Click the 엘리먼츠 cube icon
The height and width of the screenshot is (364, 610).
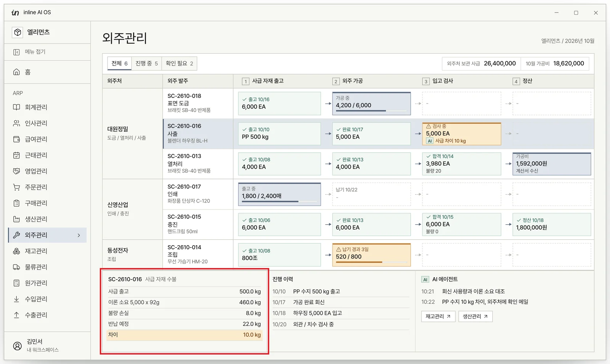[x=18, y=32]
